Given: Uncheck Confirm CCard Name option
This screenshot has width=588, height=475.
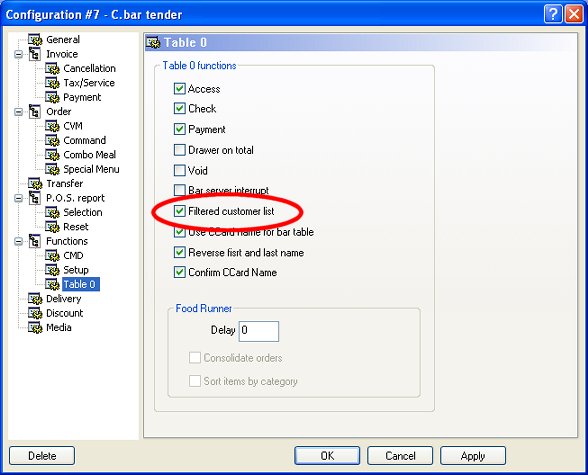Looking at the screenshot, I should click(180, 272).
